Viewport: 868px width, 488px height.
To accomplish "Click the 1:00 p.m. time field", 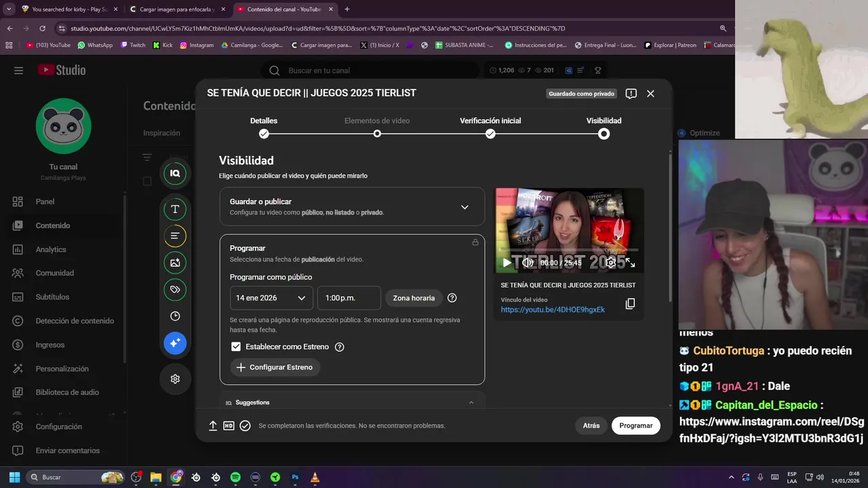I will click(x=349, y=298).
